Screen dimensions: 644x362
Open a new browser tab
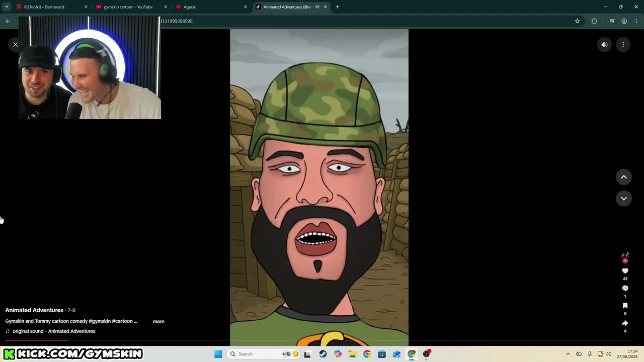(337, 7)
